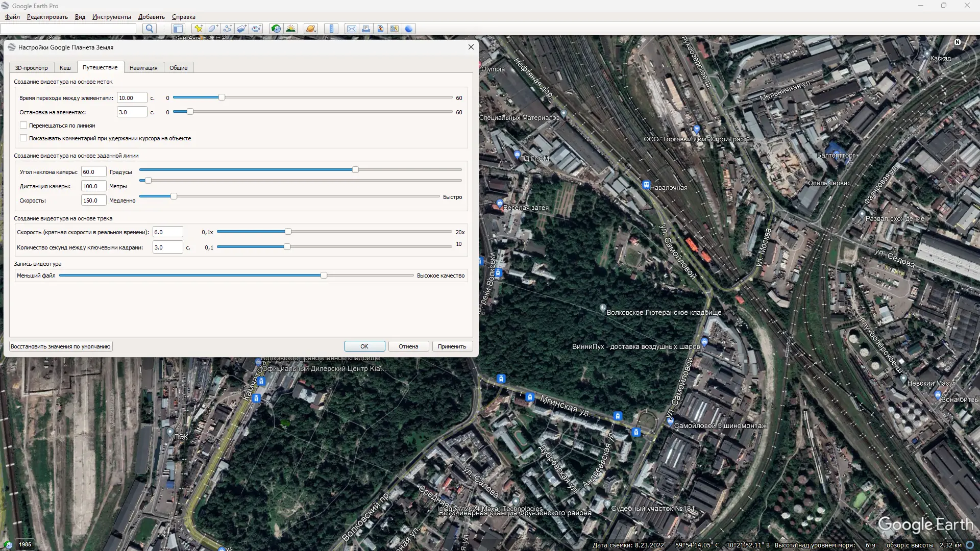This screenshot has height=551, width=980.
Task: Toggle the sidebar panel
Action: [x=178, y=29]
